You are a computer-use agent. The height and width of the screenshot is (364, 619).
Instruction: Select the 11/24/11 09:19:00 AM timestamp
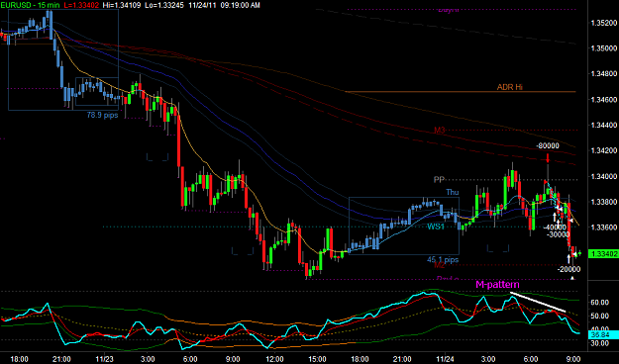pos(224,5)
